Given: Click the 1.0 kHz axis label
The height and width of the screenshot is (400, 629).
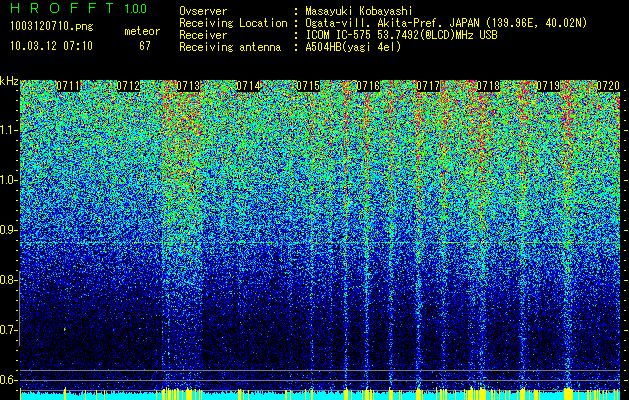Looking at the screenshot, I should click(8, 180).
